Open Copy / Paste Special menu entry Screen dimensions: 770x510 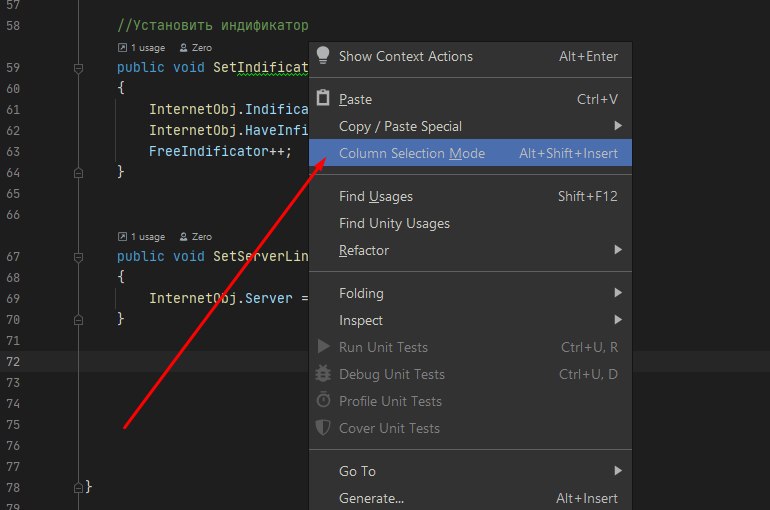pos(470,126)
